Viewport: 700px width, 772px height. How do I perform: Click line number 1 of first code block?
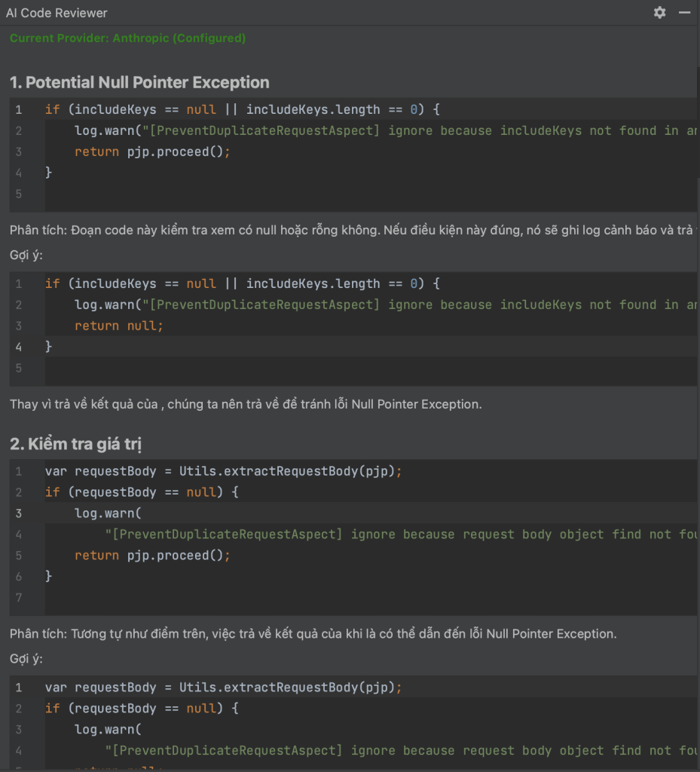coord(18,109)
